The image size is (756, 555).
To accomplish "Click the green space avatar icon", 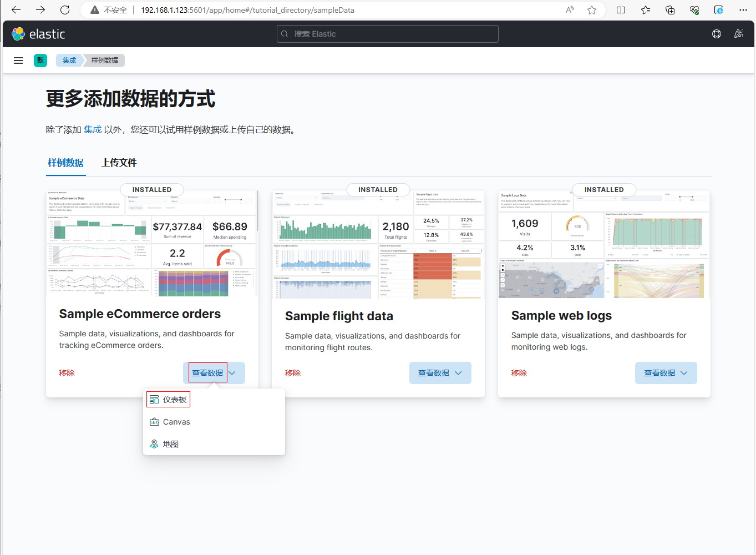I will click(x=40, y=60).
